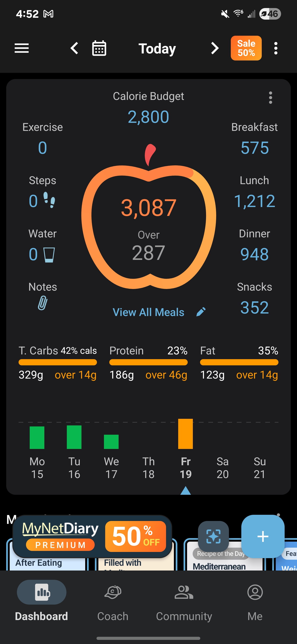Viewport: 297px width, 644px height.
Task: Select Friday 19 orange bar in weekly chart
Action: [x=185, y=434]
